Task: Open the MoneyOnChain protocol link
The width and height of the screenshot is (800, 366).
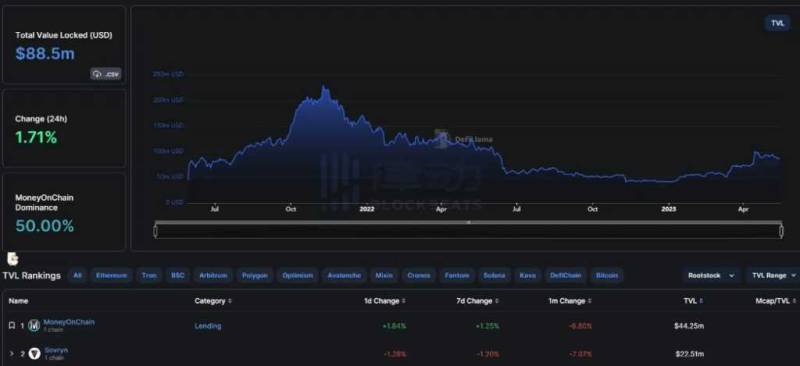Action: [x=69, y=322]
